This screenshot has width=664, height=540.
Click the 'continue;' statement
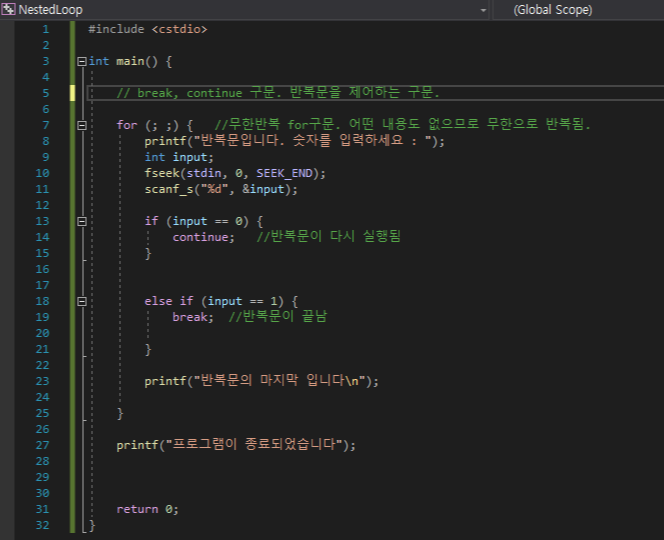click(203, 237)
